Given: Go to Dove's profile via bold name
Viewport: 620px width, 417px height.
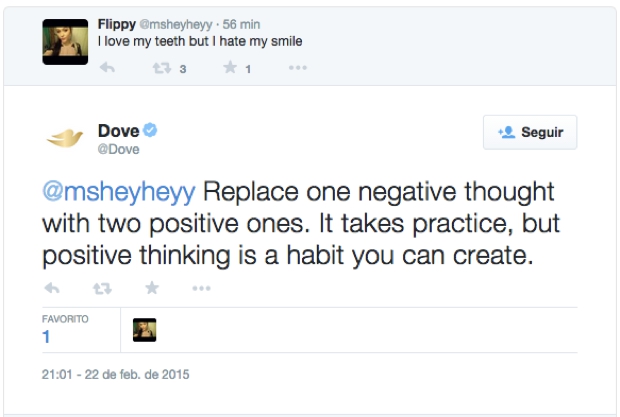Looking at the screenshot, I should pos(118,130).
